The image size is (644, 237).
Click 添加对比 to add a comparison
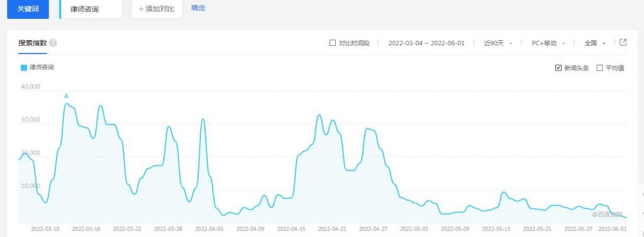pos(157,9)
